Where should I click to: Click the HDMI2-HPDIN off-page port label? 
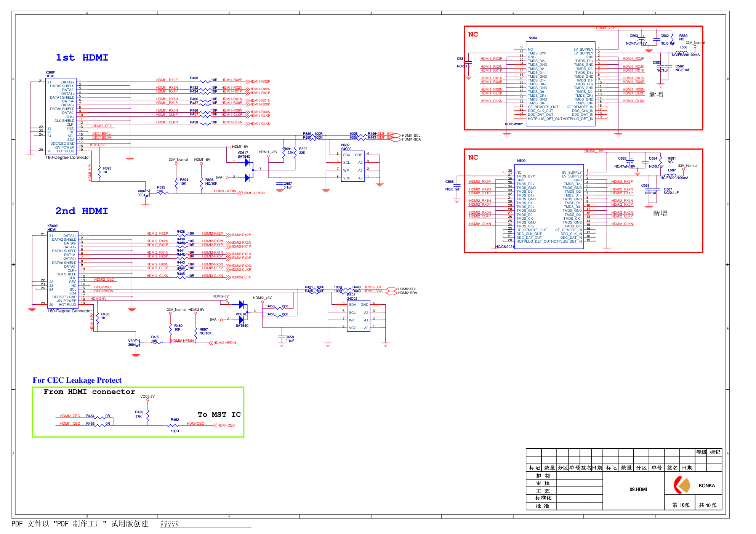click(x=225, y=343)
